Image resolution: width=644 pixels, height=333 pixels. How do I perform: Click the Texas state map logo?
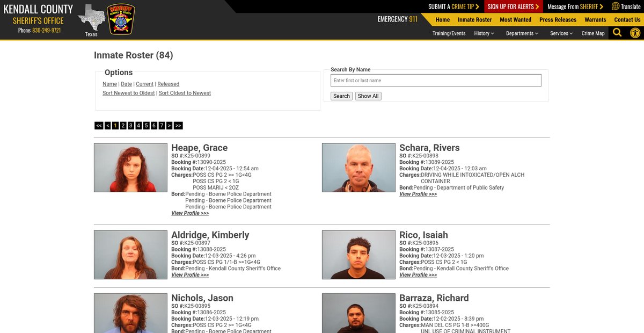pyautogui.click(x=91, y=18)
